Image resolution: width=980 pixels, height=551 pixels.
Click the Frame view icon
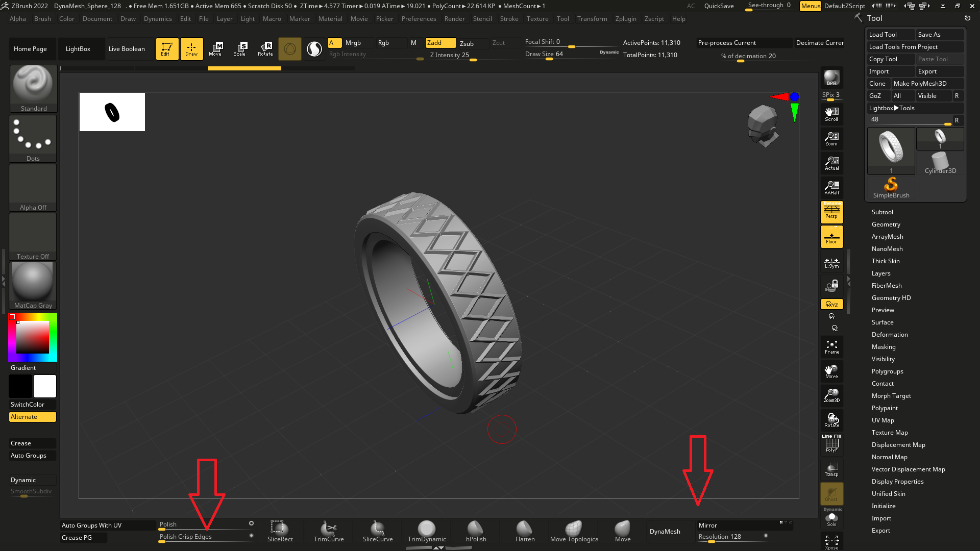coord(831,347)
